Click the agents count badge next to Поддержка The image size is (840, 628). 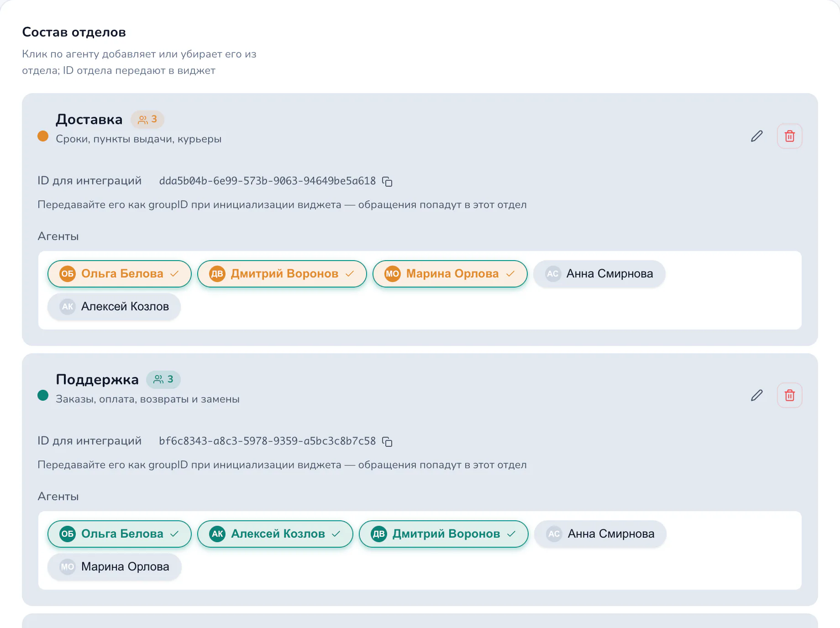tap(163, 379)
